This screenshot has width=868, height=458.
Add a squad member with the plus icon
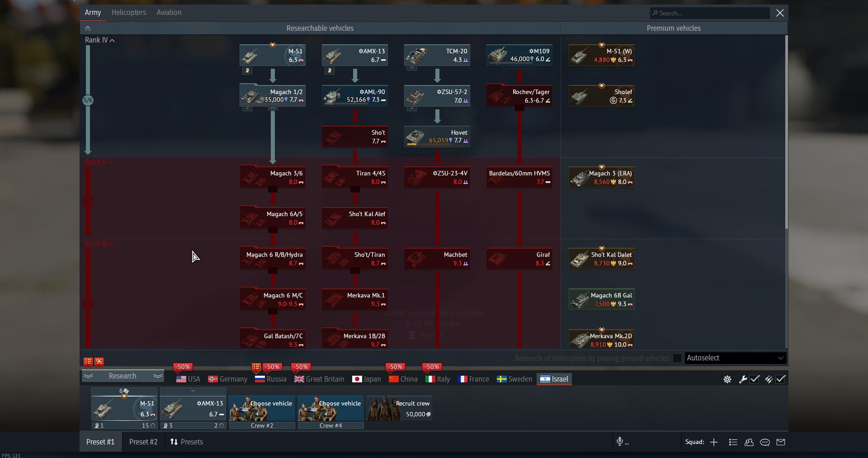coord(714,442)
